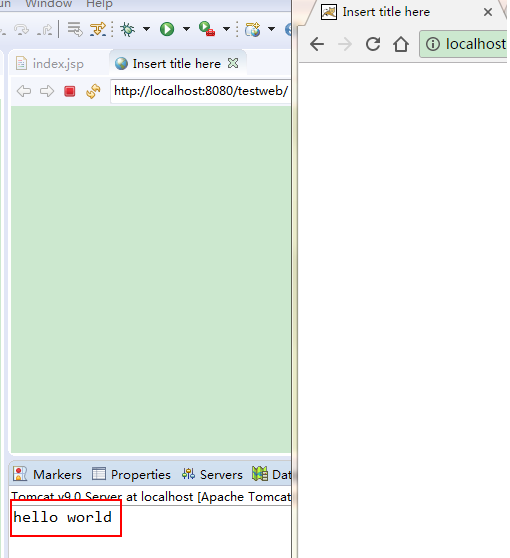Click the Chrome Forward arrow button

click(345, 44)
